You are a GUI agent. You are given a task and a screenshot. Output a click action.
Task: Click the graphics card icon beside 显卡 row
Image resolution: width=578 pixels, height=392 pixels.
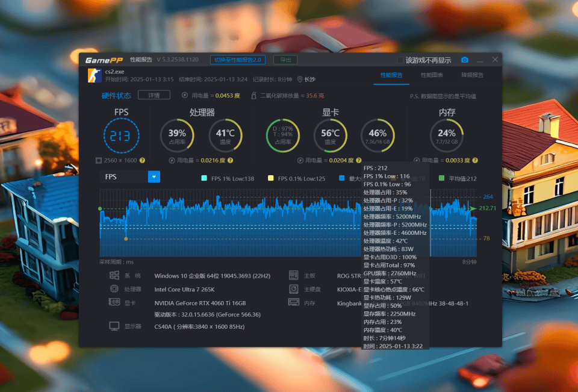[x=114, y=302]
